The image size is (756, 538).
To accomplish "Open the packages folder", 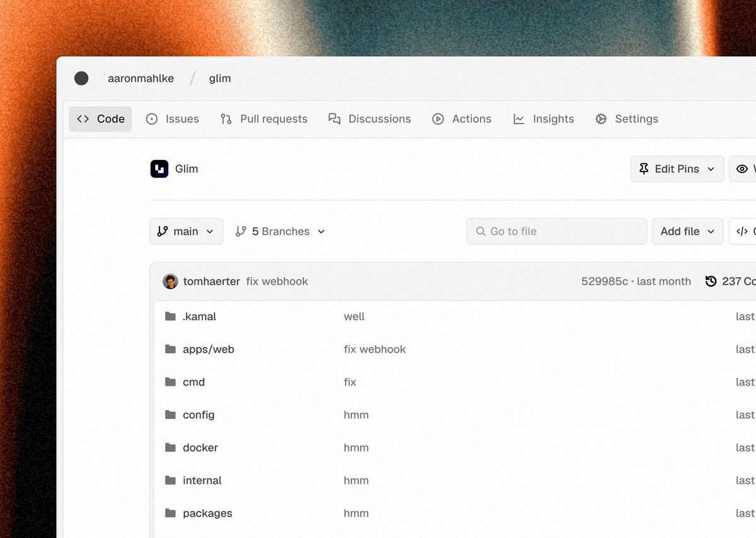I will (x=207, y=513).
